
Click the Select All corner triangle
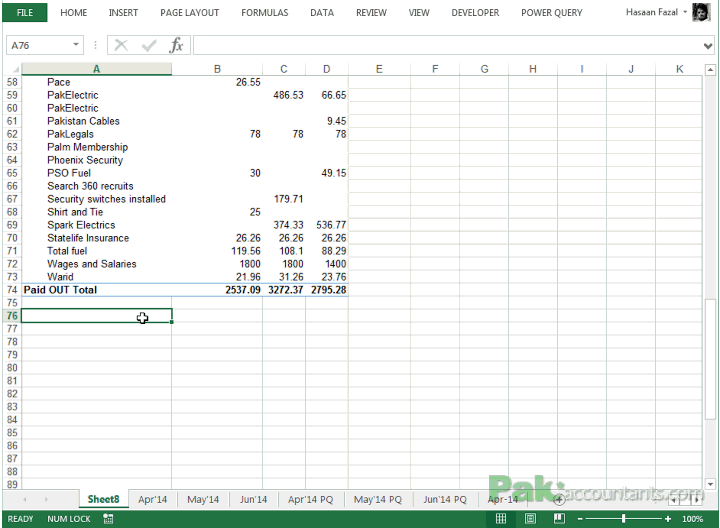[x=14, y=69]
